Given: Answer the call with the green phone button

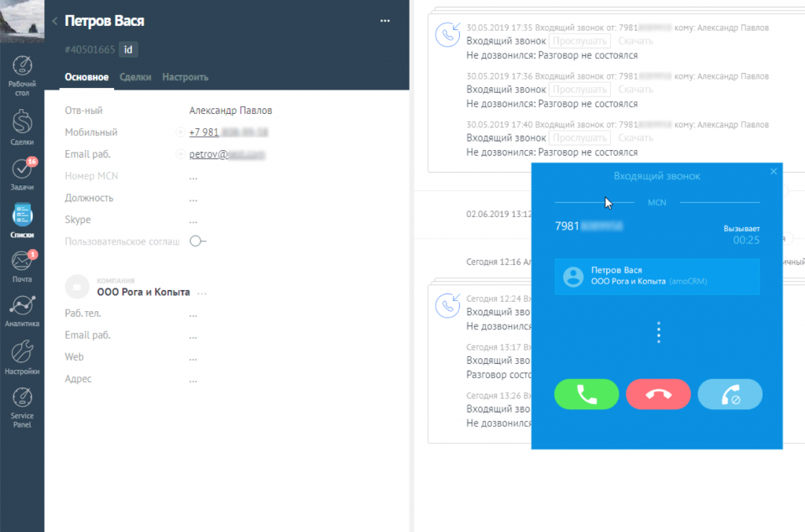Looking at the screenshot, I should [x=586, y=394].
